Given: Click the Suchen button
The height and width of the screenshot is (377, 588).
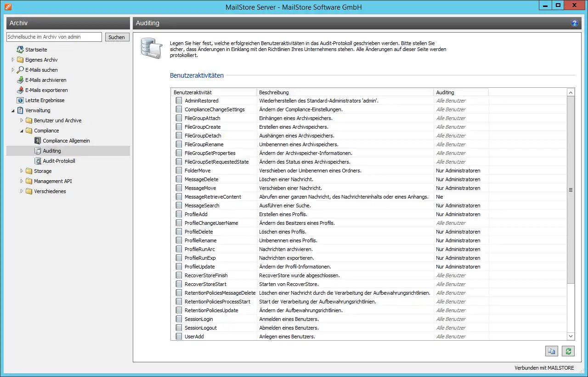Looking at the screenshot, I should [117, 37].
